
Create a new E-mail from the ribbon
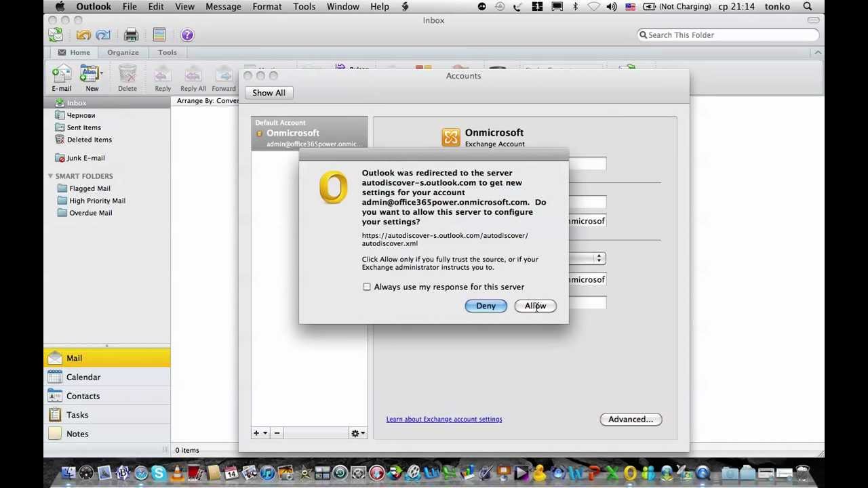61,77
